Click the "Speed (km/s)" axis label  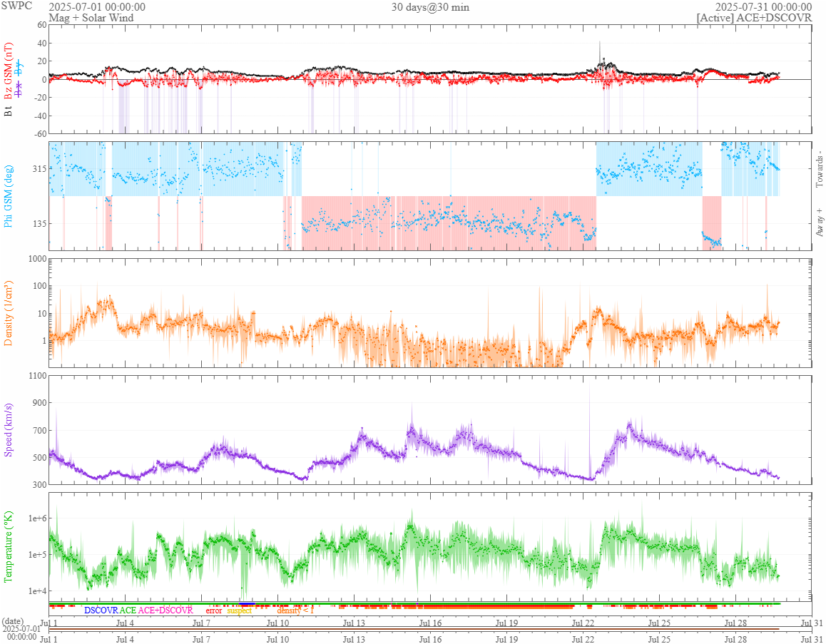coord(8,430)
